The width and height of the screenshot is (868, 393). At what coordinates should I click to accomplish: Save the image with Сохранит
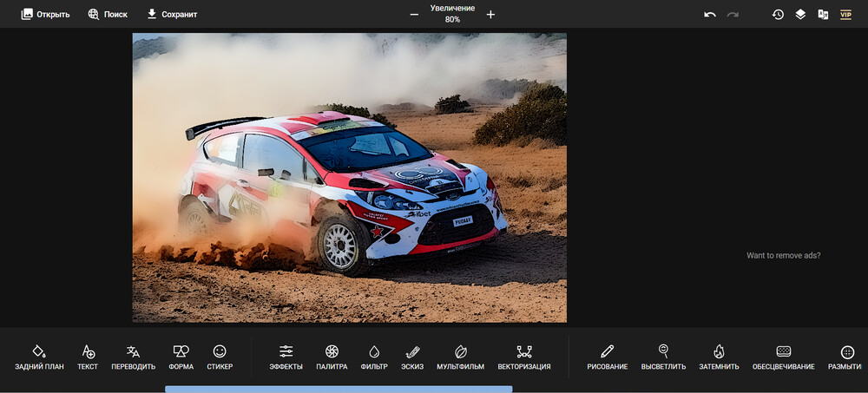172,15
